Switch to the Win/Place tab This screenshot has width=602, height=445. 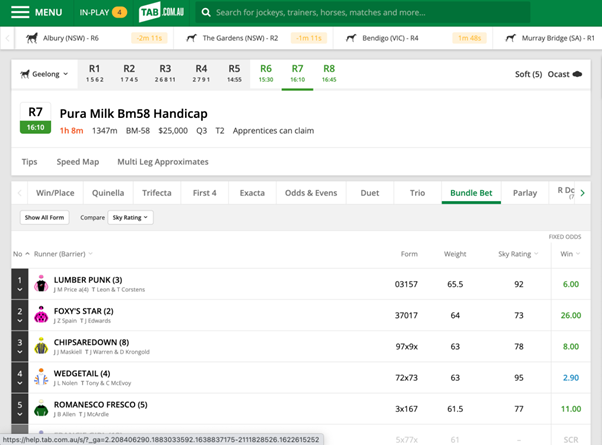tap(55, 193)
